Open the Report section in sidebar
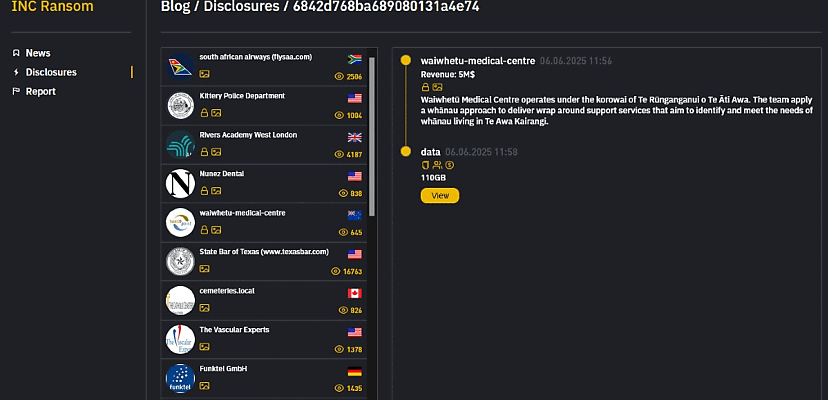Image resolution: width=828 pixels, height=400 pixels. [x=41, y=91]
